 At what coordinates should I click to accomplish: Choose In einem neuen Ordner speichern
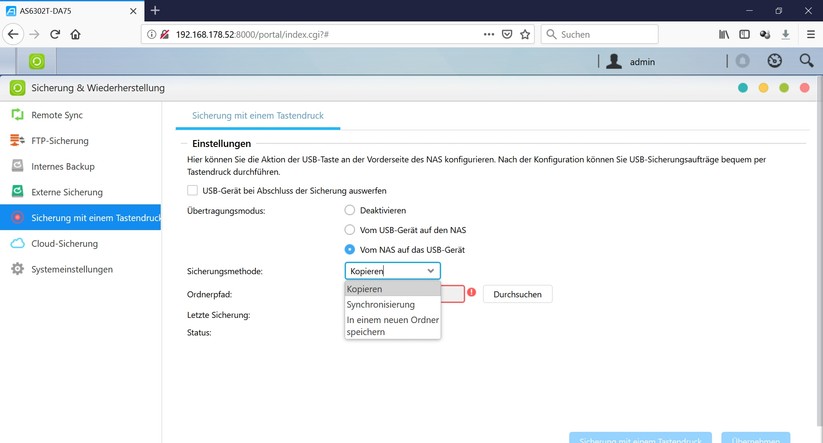(392, 325)
